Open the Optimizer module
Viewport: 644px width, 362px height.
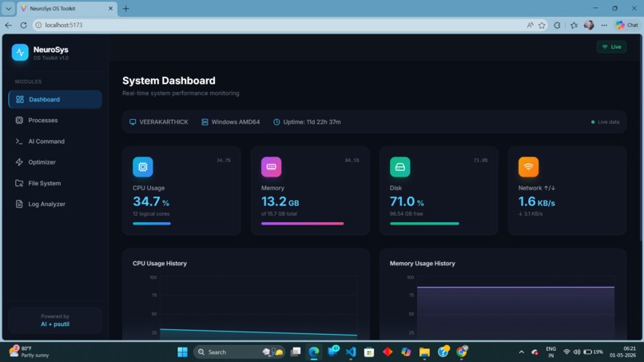point(55,162)
